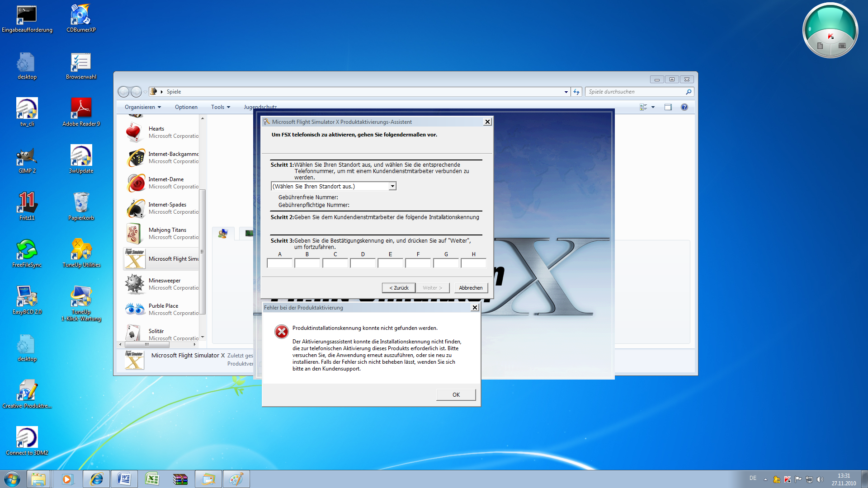868x488 pixels.
Task: Open TuneUp Utilities desktop icon
Action: pyautogui.click(x=81, y=254)
